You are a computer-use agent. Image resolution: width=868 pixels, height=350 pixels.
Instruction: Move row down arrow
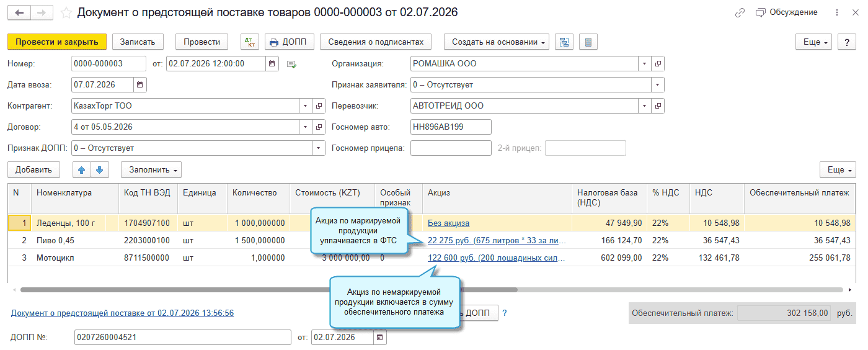pyautogui.click(x=100, y=169)
